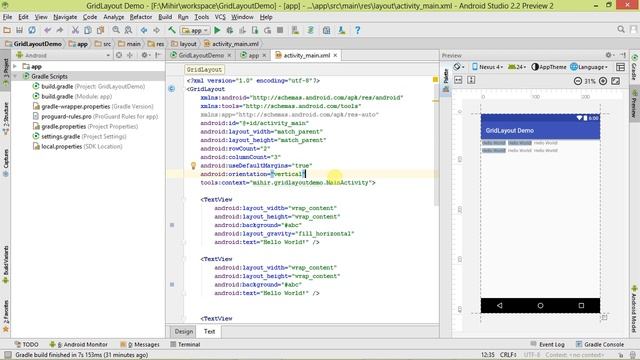
Task: Toggle vertical pan mode in preview
Action: [471, 80]
